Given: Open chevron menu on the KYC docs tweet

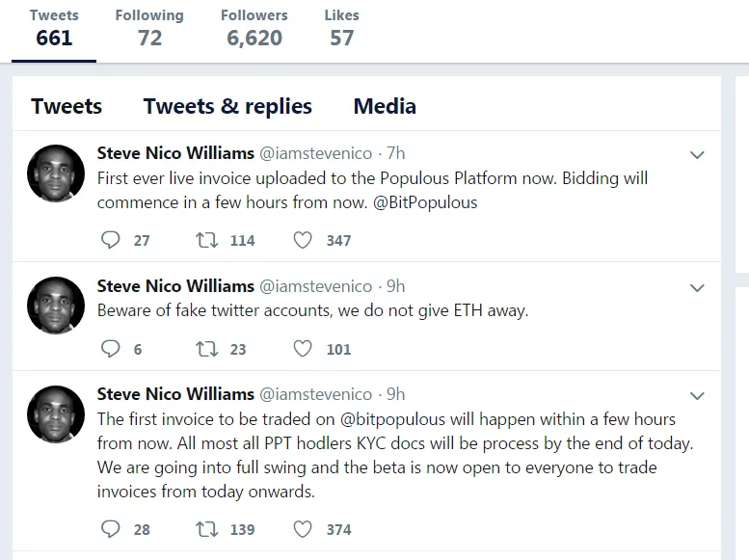Looking at the screenshot, I should 697,395.
